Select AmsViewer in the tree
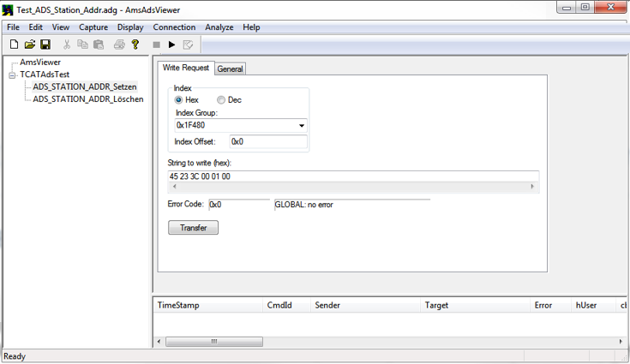 [x=40, y=63]
